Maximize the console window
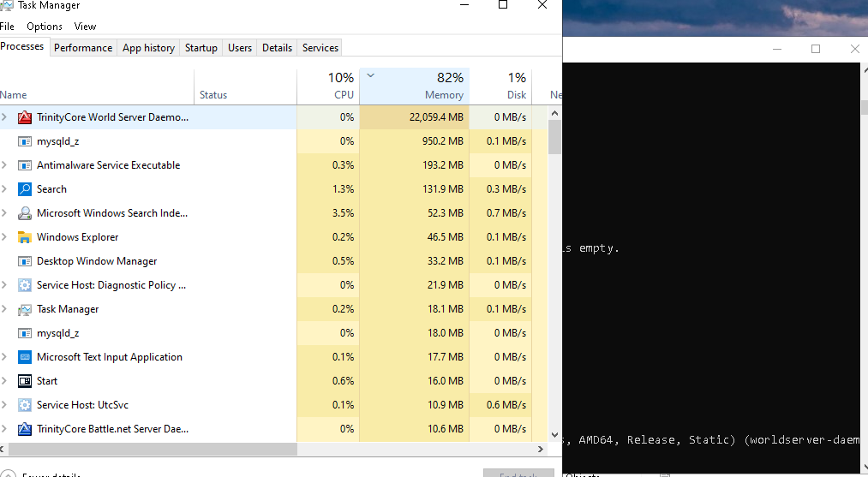The height and width of the screenshot is (477, 868). [x=816, y=49]
